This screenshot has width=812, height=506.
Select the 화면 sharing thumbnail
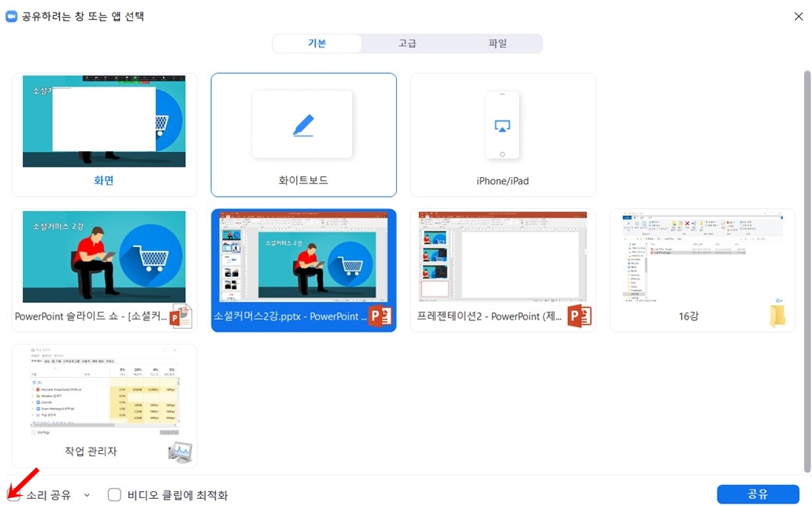coord(103,122)
